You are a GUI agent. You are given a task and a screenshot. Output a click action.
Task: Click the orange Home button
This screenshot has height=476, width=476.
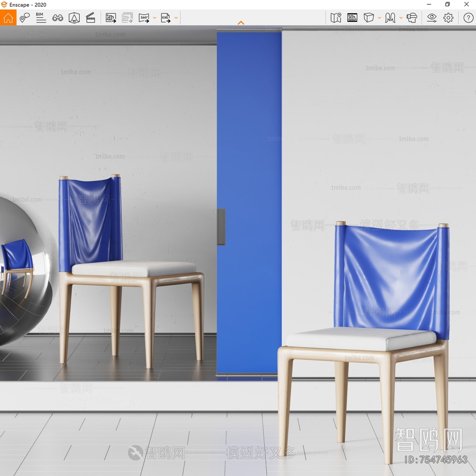[8, 18]
